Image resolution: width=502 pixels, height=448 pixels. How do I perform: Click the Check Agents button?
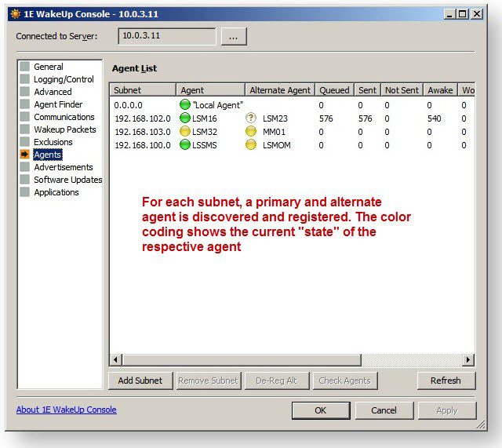coord(345,381)
